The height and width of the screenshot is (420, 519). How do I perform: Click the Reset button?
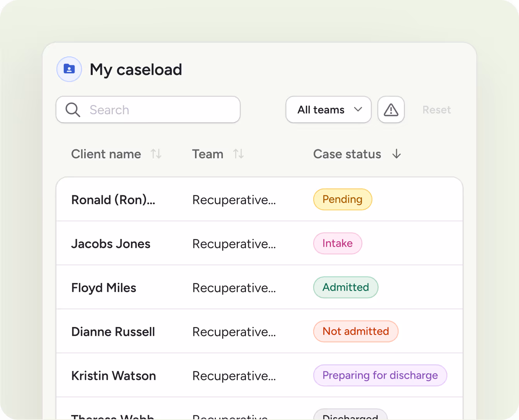coord(436,110)
